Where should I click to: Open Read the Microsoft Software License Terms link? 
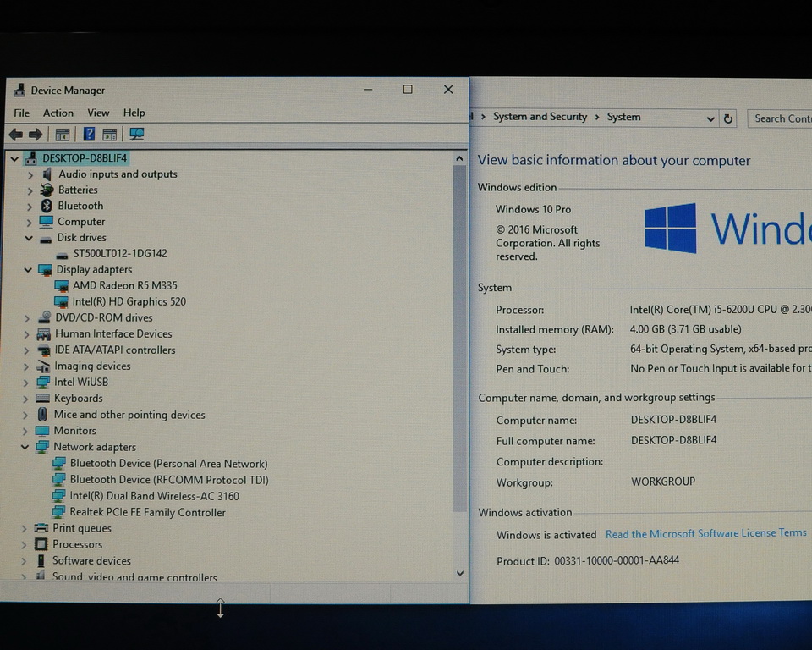[705, 533]
